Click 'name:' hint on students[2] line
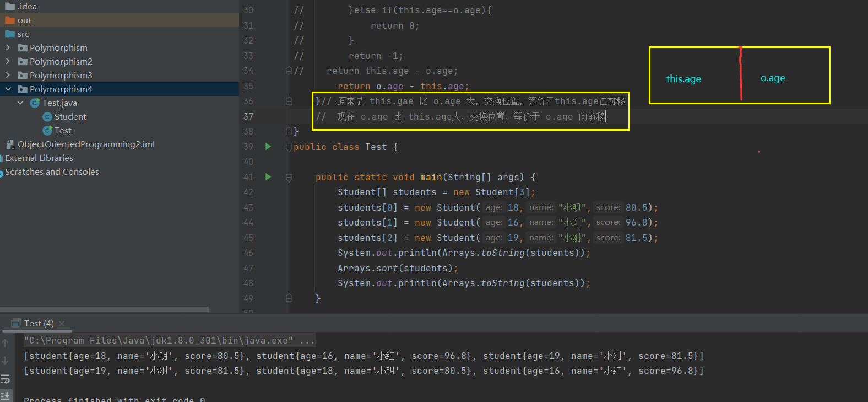 coord(541,238)
